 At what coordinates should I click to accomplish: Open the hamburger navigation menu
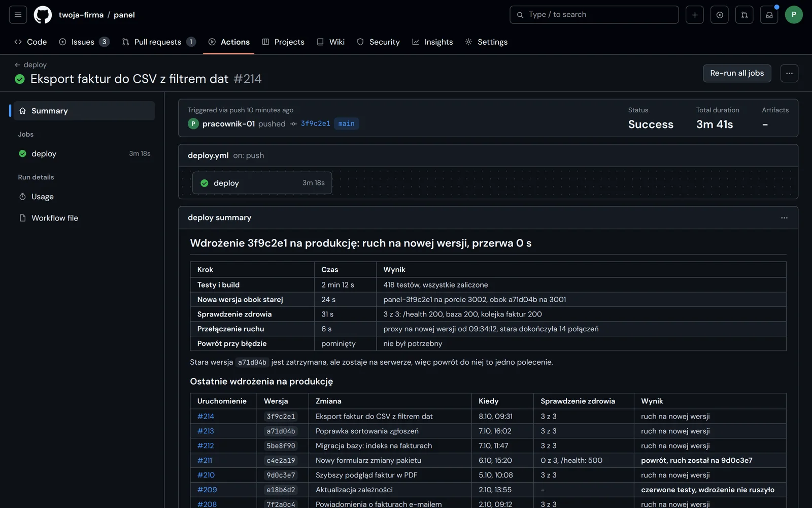tap(18, 15)
